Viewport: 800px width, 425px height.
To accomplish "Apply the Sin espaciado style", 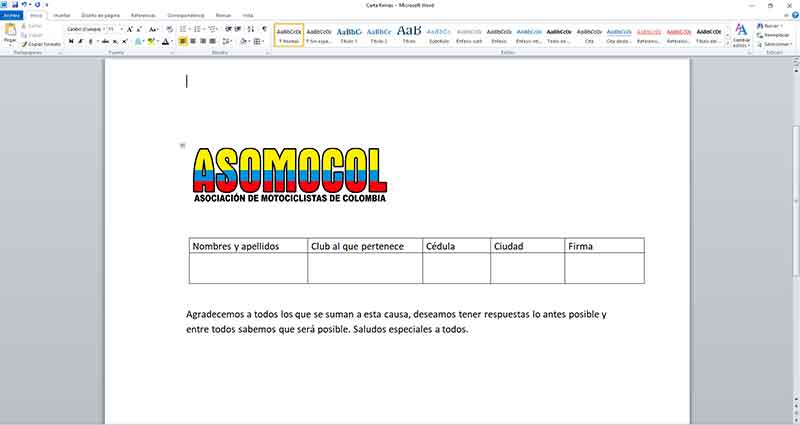I will 319,35.
